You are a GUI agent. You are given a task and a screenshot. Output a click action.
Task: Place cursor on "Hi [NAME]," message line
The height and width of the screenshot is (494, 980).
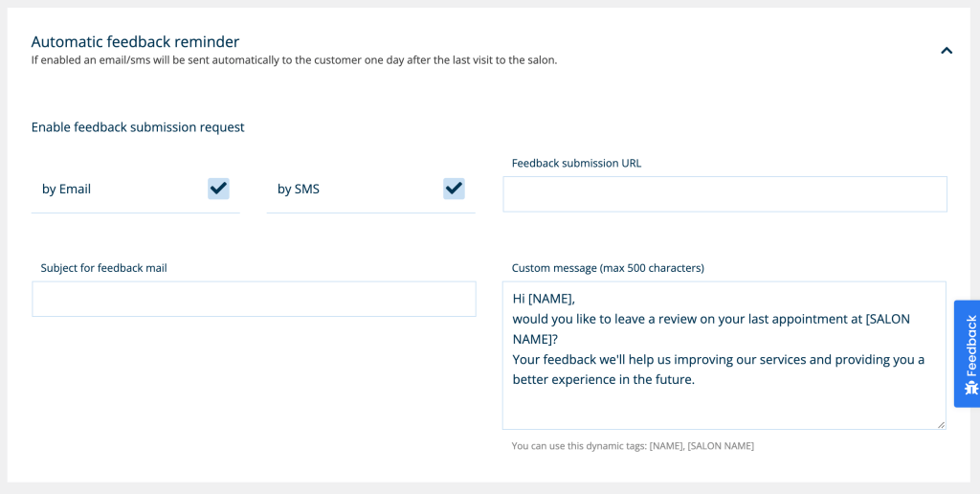point(544,299)
